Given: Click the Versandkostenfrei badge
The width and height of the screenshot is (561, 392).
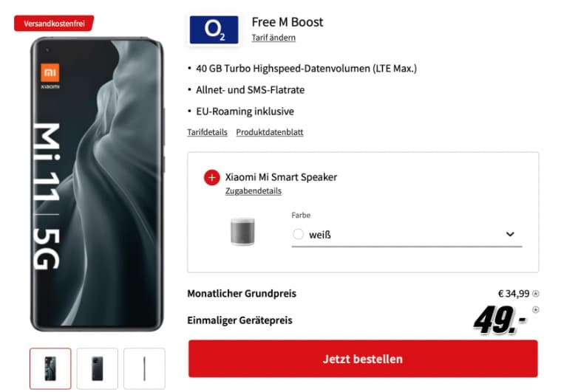Looking at the screenshot, I should [54, 23].
